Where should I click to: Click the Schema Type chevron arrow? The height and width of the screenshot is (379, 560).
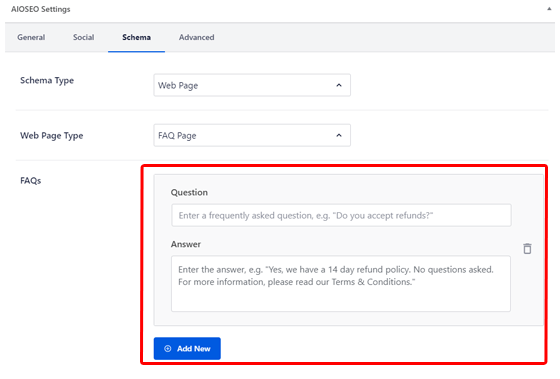(x=339, y=85)
